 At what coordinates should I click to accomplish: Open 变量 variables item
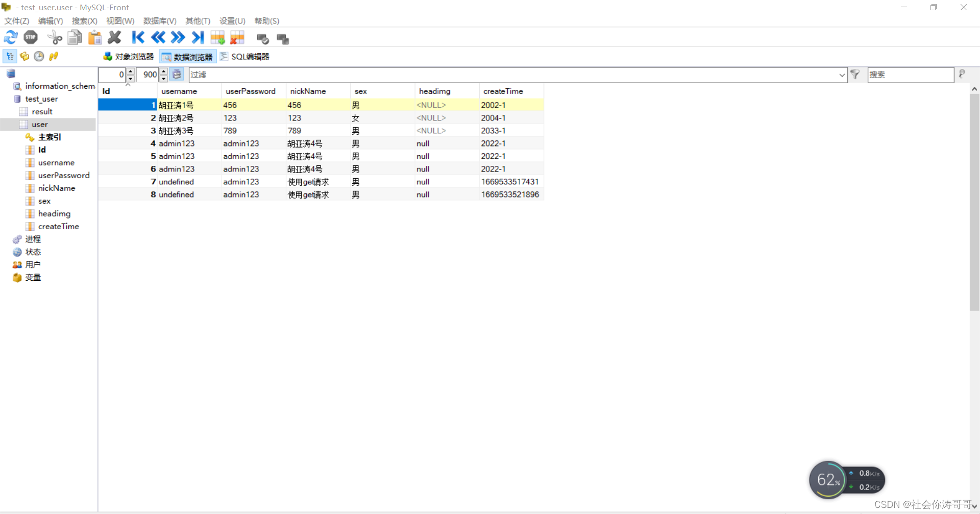33,278
